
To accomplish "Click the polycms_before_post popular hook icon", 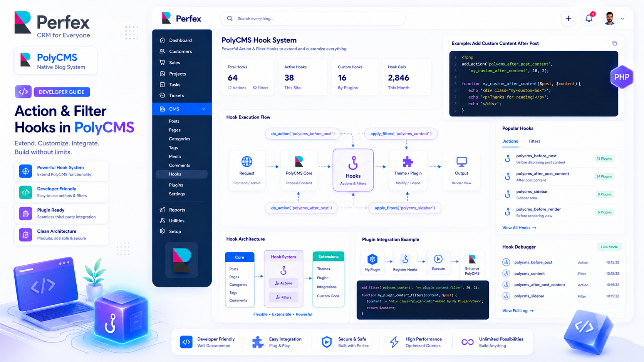I will click(508, 158).
